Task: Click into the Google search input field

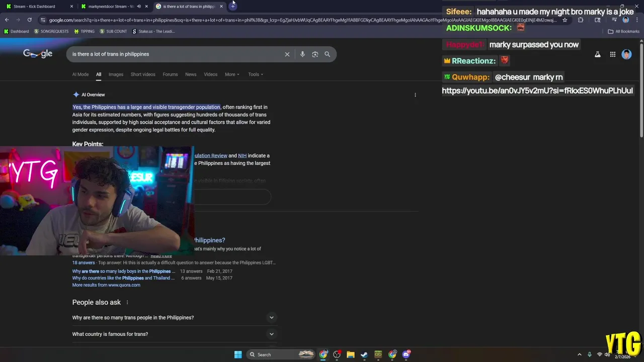Action: 176,54
